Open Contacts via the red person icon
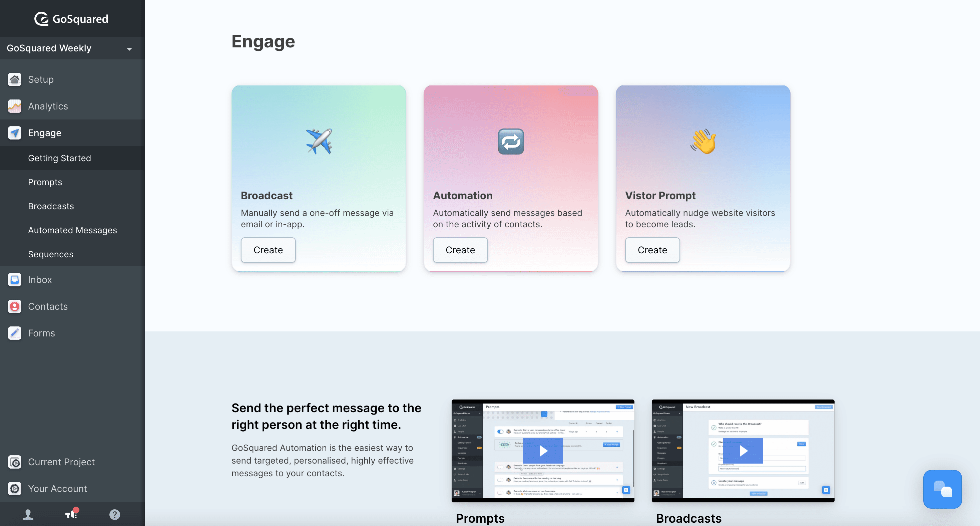Image resolution: width=980 pixels, height=526 pixels. point(14,306)
